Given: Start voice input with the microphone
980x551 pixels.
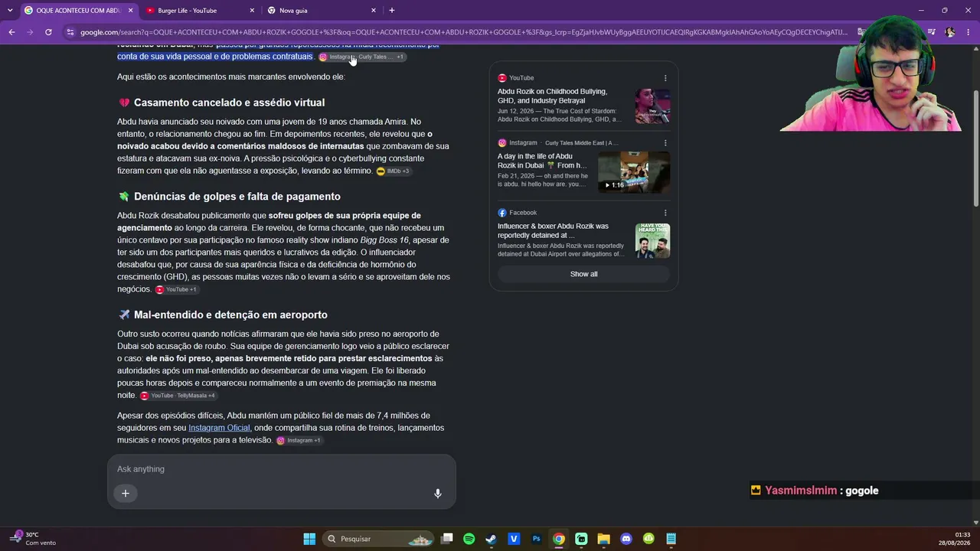Looking at the screenshot, I should click(438, 494).
